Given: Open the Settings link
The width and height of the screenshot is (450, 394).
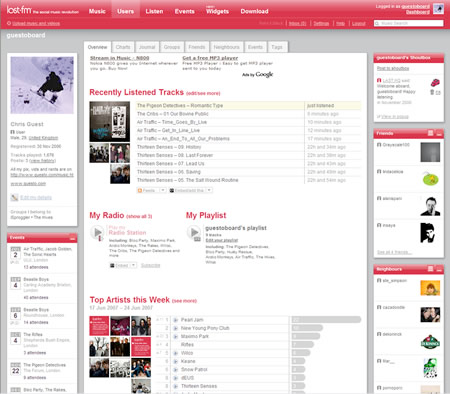Looking at the screenshot, I should tap(321, 23).
